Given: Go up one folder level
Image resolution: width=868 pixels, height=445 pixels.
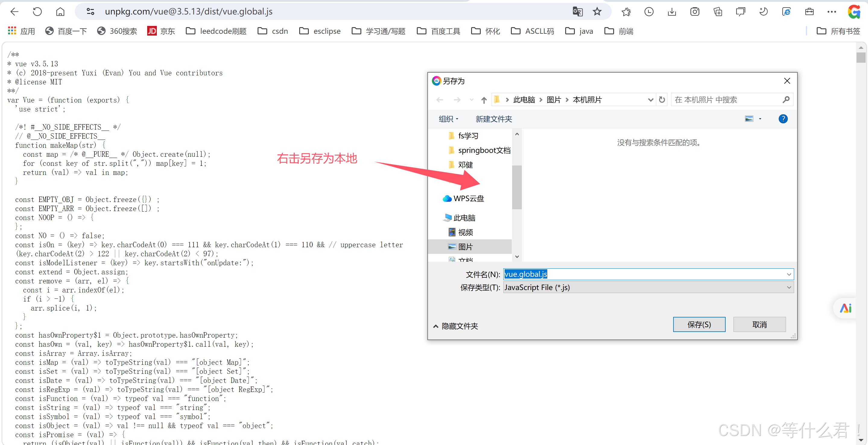Looking at the screenshot, I should point(484,100).
